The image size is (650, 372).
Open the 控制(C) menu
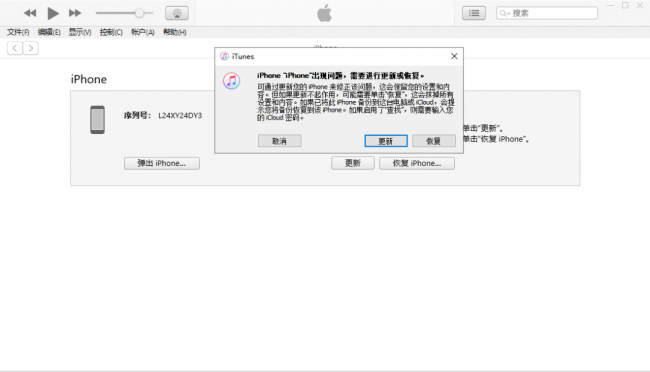pos(111,32)
